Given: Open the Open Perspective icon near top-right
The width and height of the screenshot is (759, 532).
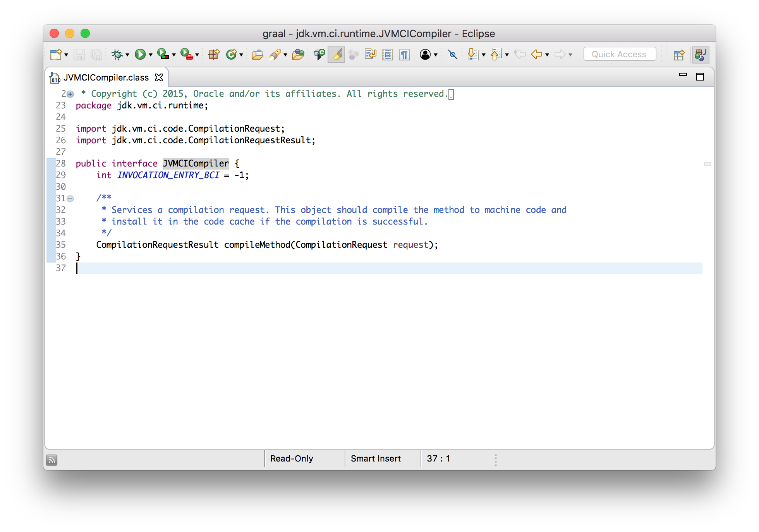Looking at the screenshot, I should (679, 54).
